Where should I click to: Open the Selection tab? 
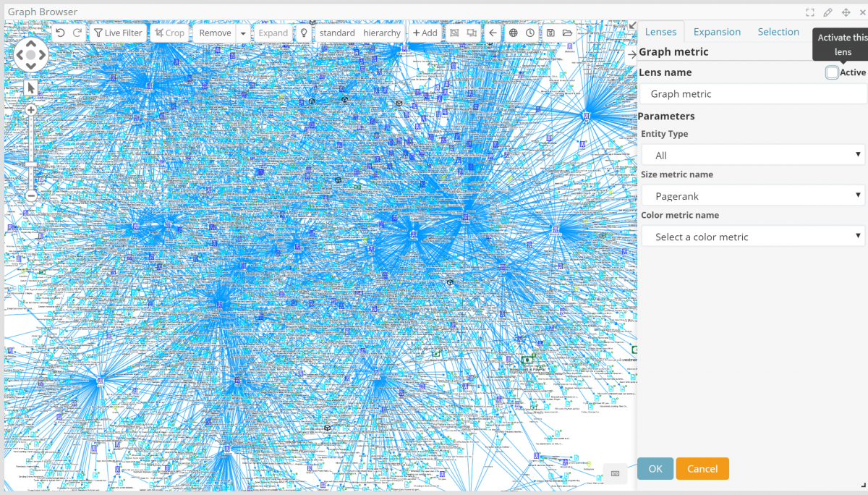click(778, 32)
